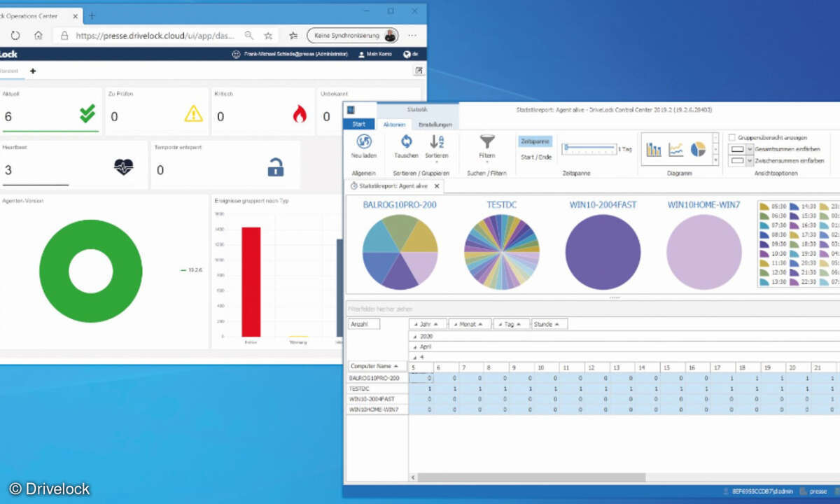Switch to the Start ribbon tab

tap(359, 124)
